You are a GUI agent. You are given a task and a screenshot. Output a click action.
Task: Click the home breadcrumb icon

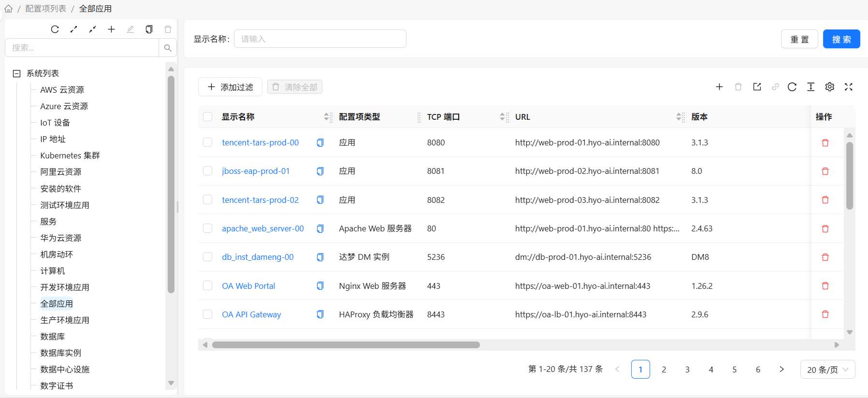coord(8,9)
